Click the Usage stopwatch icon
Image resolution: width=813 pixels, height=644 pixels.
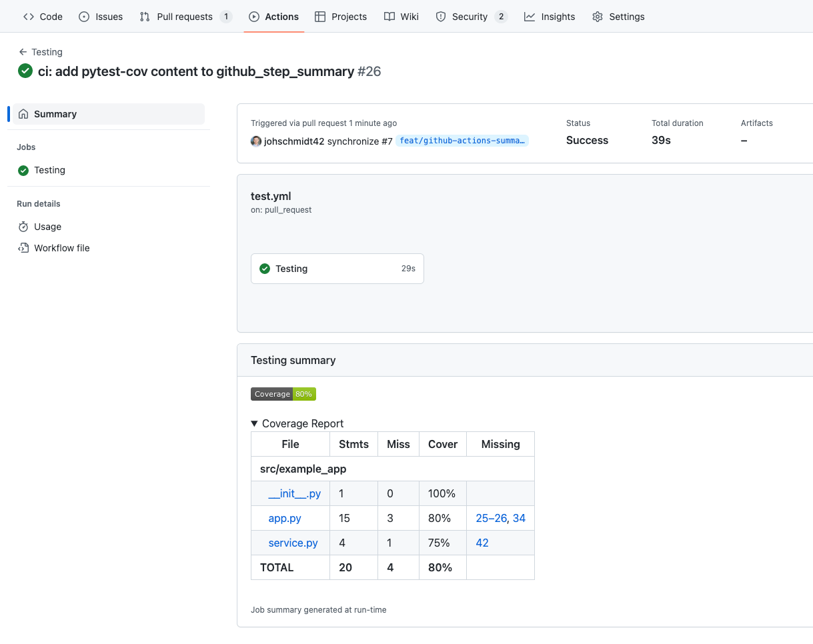(23, 227)
